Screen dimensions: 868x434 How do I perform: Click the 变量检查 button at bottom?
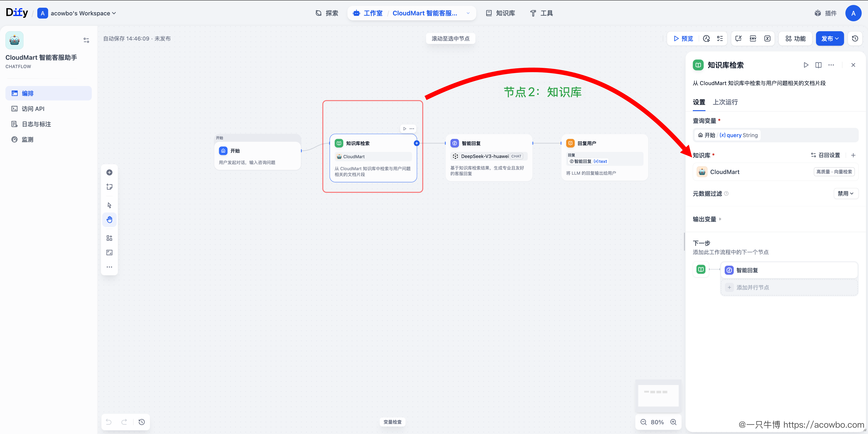393,422
